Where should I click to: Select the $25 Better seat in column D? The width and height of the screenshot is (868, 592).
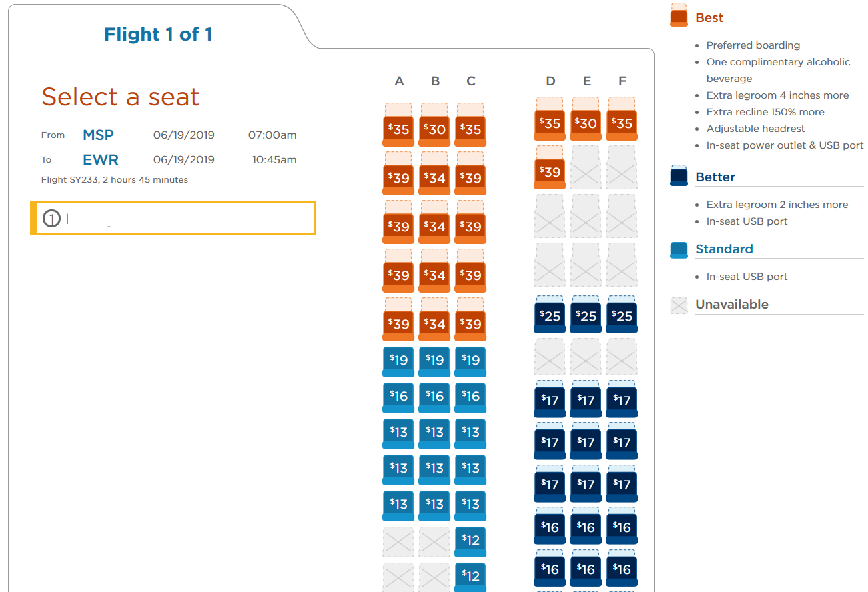pos(550,315)
